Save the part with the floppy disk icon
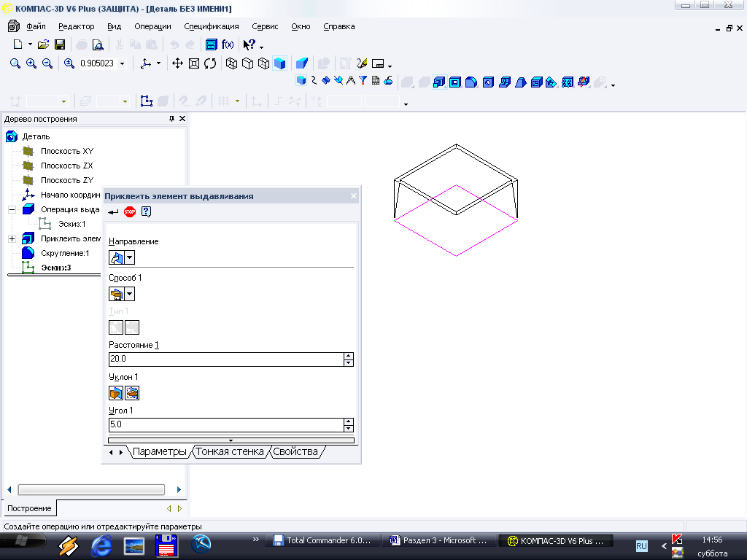 tap(60, 44)
